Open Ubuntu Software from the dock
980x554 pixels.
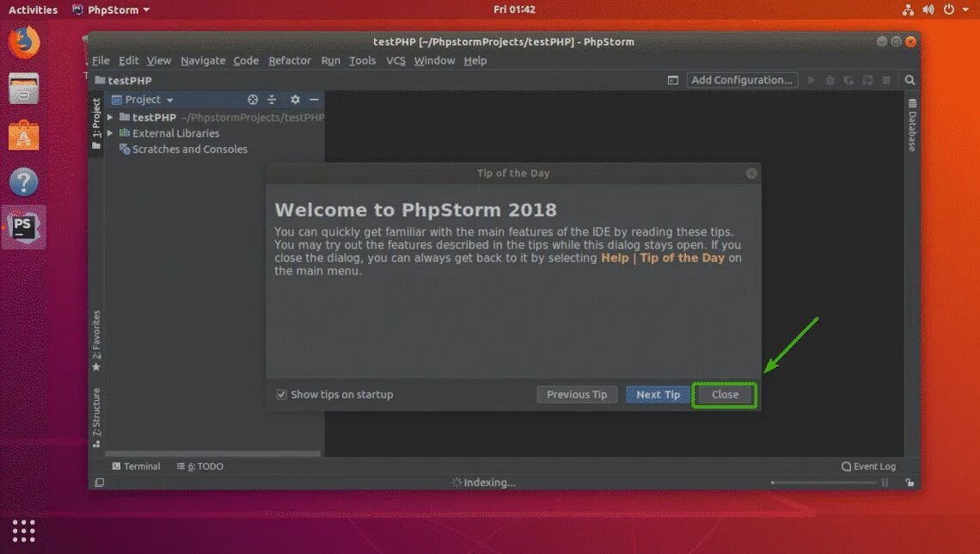pos(24,135)
